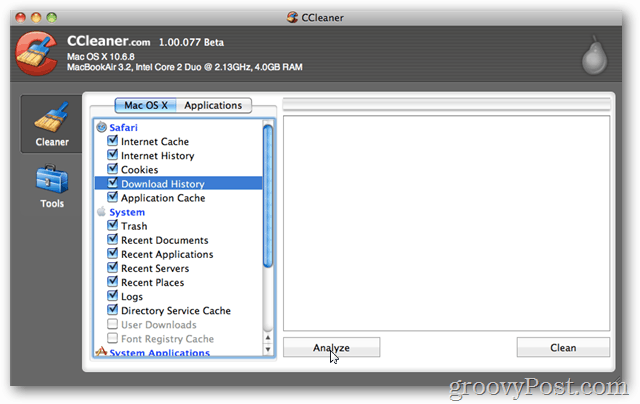Select the Recent Documents label
This screenshot has height=404, width=640.
[x=165, y=240]
